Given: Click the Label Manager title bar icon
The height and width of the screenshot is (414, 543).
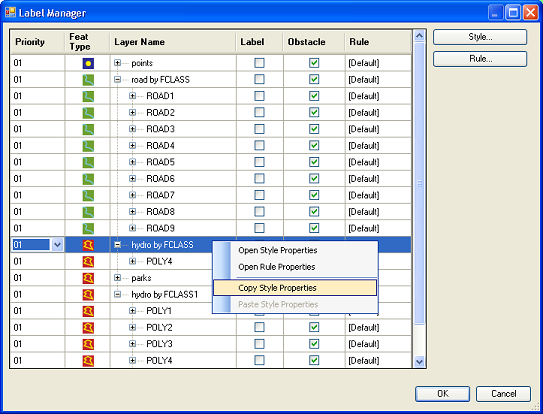Looking at the screenshot, I should 10,12.
